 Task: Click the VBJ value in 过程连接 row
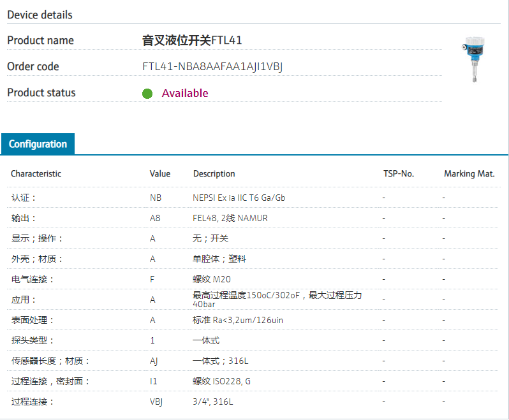157,402
